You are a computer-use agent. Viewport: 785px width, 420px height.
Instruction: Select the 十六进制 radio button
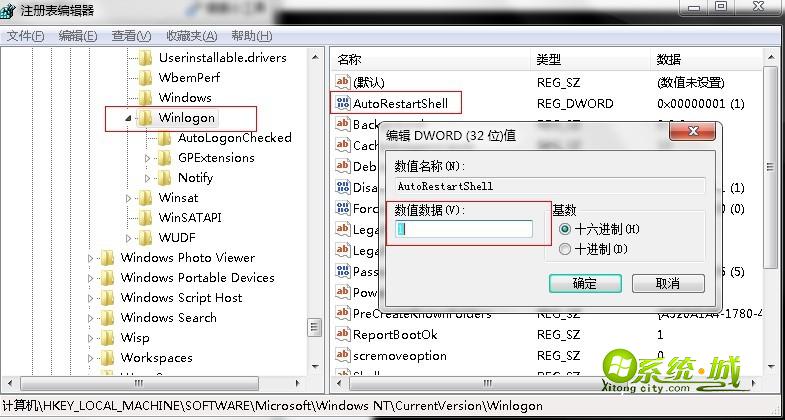pos(566,229)
